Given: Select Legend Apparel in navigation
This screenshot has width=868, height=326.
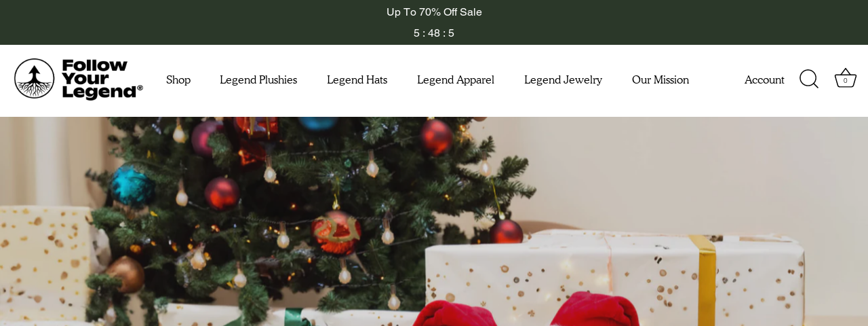Looking at the screenshot, I should click(456, 80).
